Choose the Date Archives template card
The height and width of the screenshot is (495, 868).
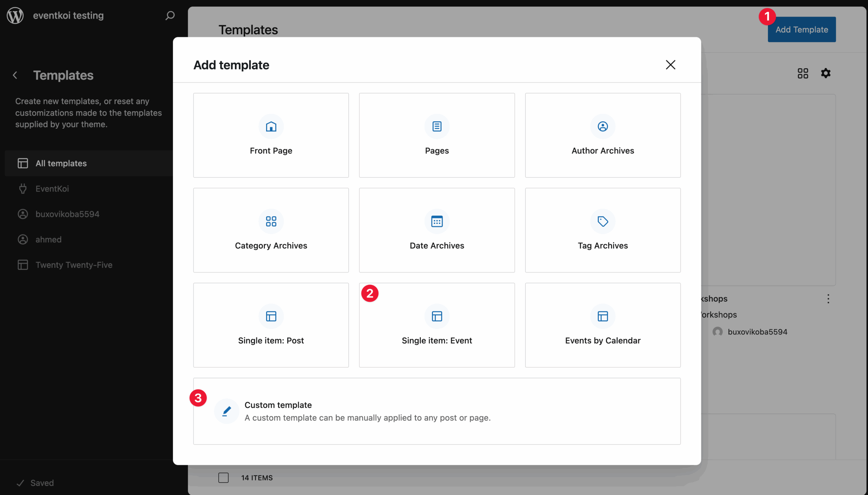tap(437, 230)
